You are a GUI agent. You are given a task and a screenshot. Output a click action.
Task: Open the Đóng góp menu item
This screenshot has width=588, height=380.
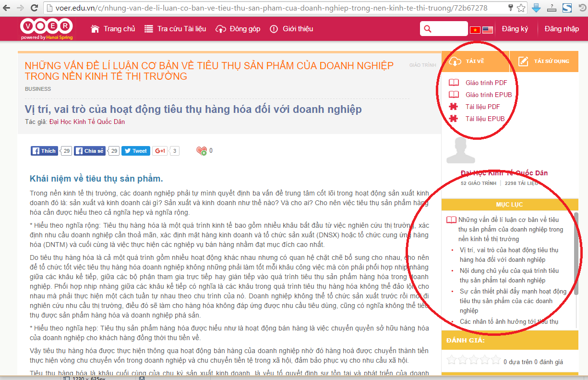[238, 29]
